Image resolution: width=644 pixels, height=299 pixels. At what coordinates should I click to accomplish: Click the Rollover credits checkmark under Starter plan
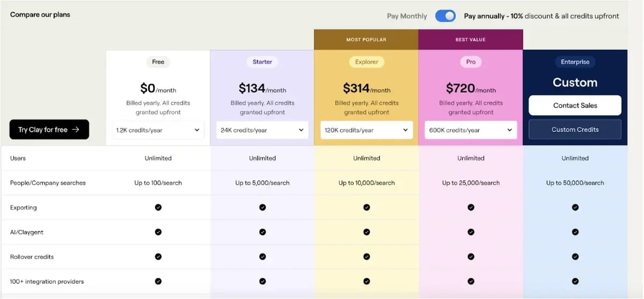pos(262,257)
